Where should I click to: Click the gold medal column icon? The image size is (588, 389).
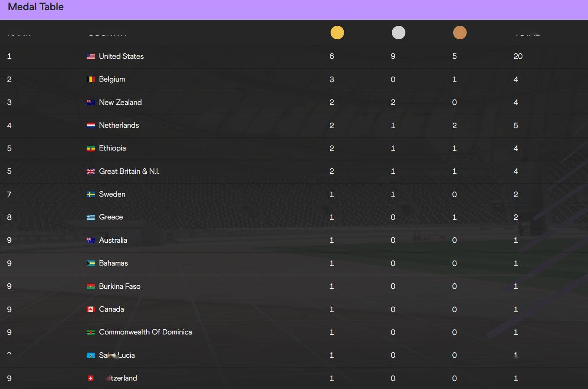point(337,33)
